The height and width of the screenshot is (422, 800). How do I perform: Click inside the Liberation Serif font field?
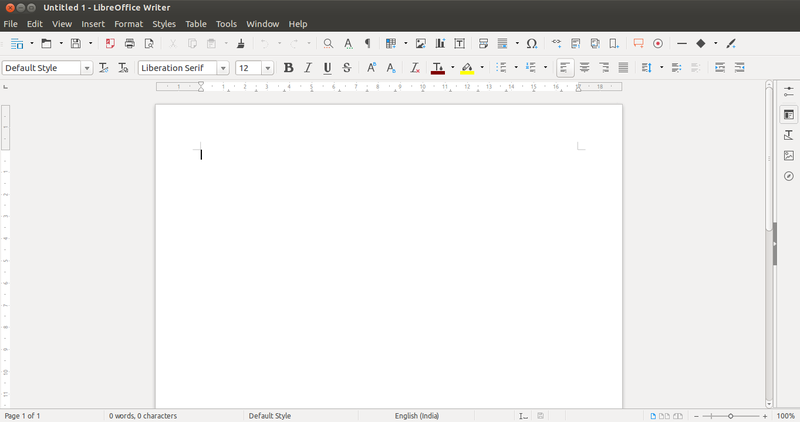coord(178,68)
